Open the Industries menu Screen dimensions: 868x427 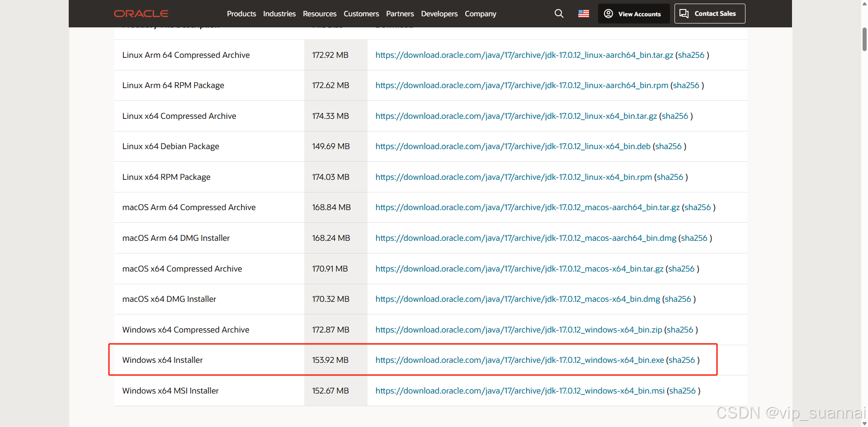(x=279, y=14)
